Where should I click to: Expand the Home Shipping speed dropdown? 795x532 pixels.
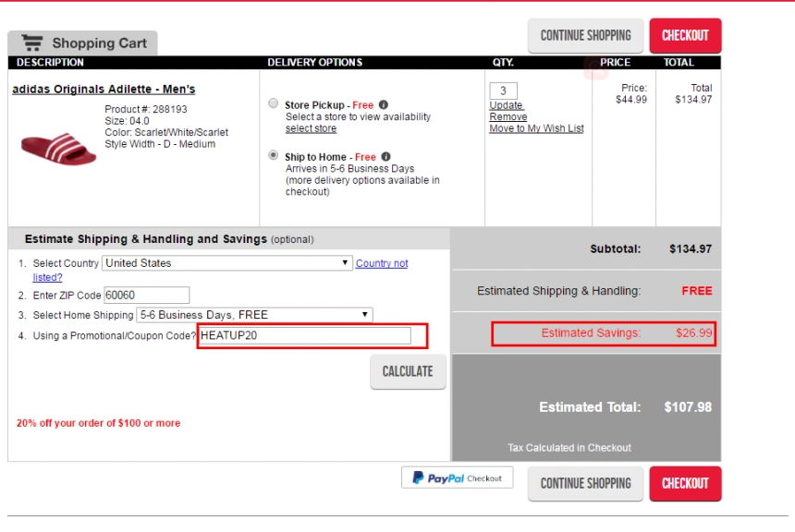(x=254, y=315)
